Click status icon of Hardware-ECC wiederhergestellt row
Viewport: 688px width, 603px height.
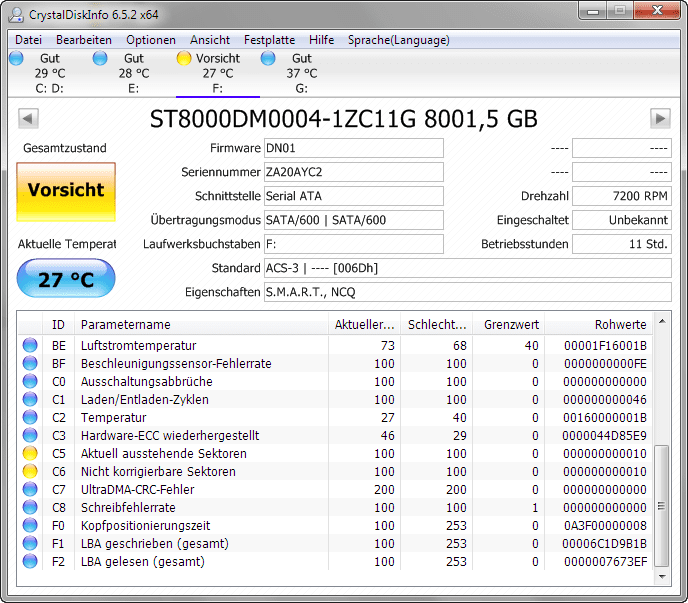[30, 435]
